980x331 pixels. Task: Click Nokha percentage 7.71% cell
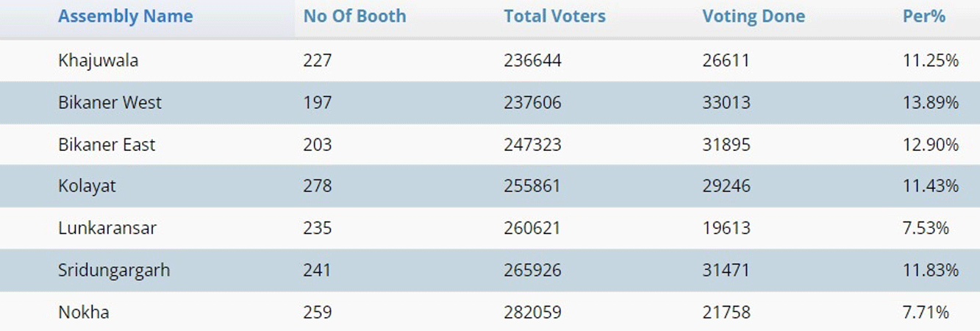coord(926,313)
